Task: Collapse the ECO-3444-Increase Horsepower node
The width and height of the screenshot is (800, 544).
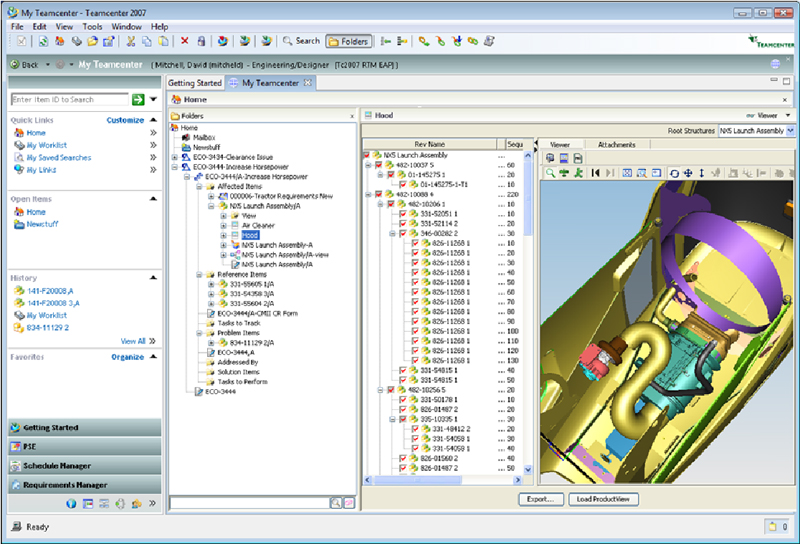Action: [x=174, y=167]
